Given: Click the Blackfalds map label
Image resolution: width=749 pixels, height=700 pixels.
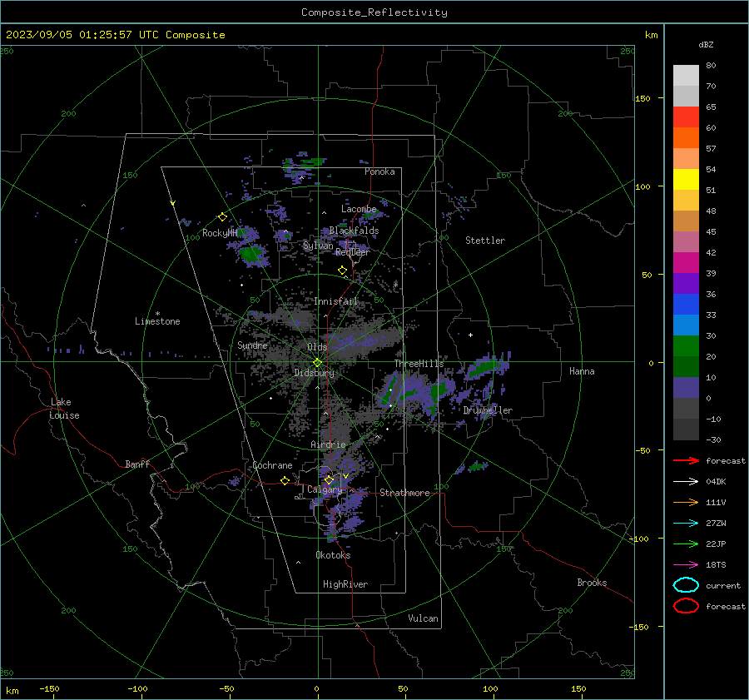Looking at the screenshot, I should tap(354, 231).
